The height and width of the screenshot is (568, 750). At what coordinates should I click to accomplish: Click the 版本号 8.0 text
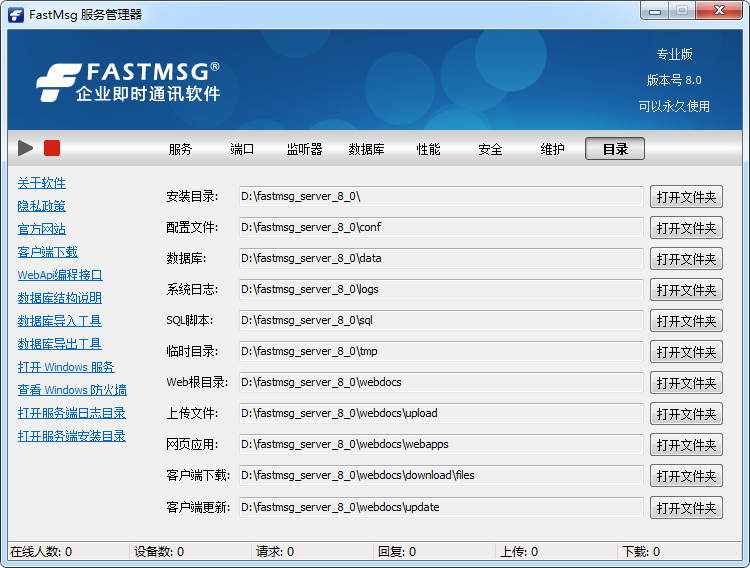pos(674,80)
